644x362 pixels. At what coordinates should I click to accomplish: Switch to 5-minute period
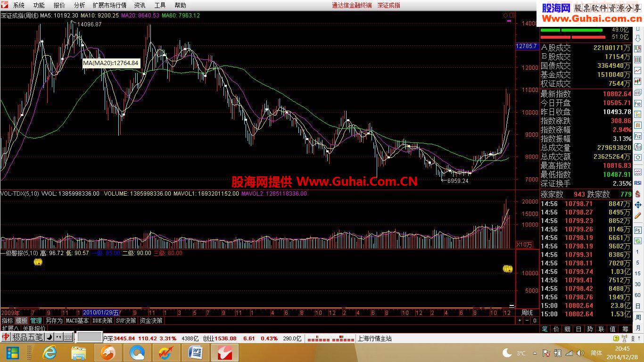(638, 263)
